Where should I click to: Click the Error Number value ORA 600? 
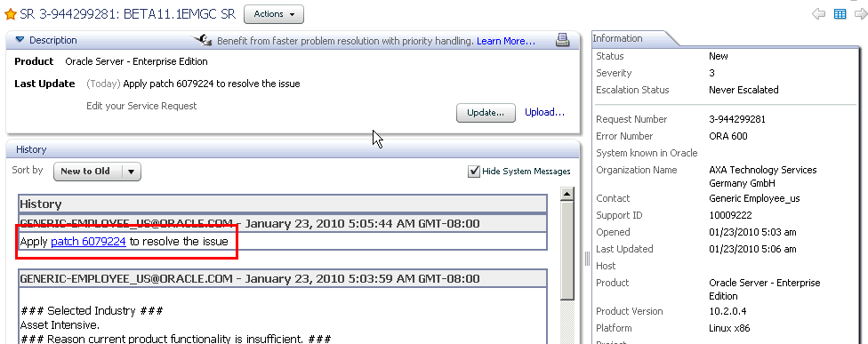pos(728,136)
